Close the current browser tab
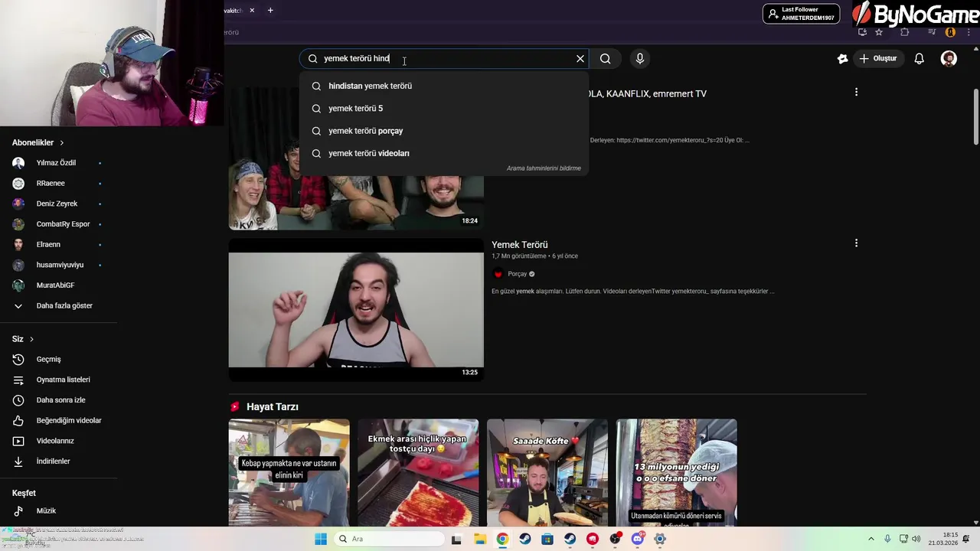The width and height of the screenshot is (980, 551). click(x=252, y=10)
